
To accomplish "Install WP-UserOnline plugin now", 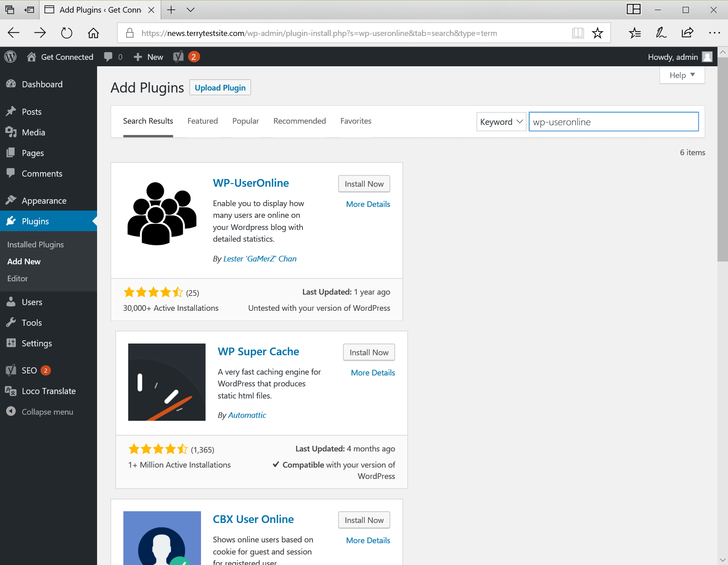I will pyautogui.click(x=364, y=184).
